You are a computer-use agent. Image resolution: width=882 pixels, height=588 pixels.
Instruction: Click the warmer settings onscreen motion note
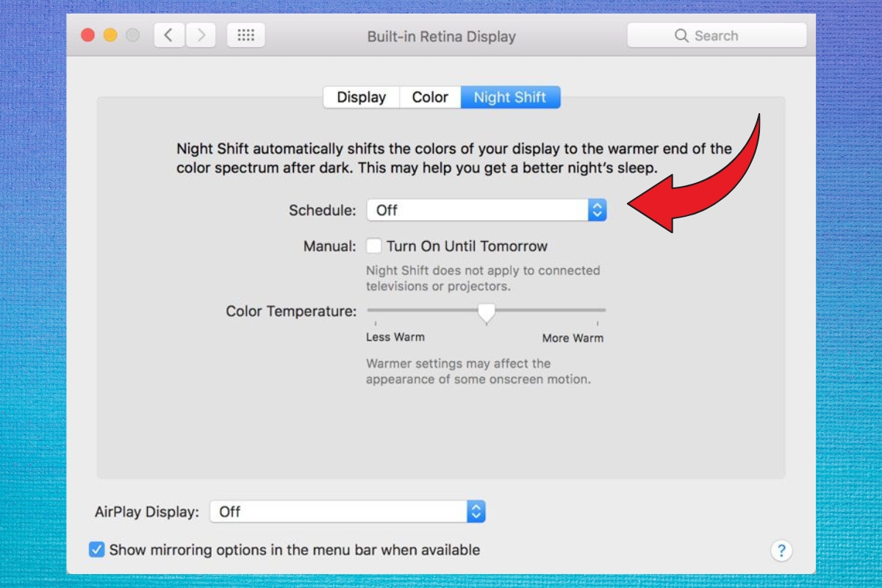tap(478, 372)
